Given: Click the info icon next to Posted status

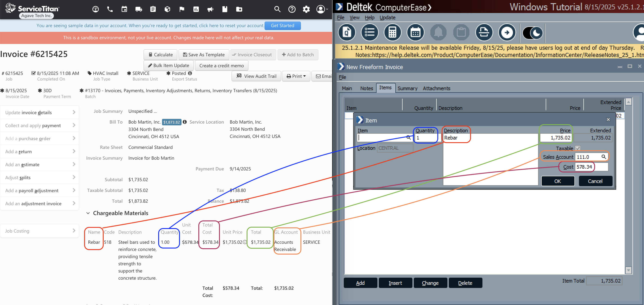Looking at the screenshot, I should [190, 73].
